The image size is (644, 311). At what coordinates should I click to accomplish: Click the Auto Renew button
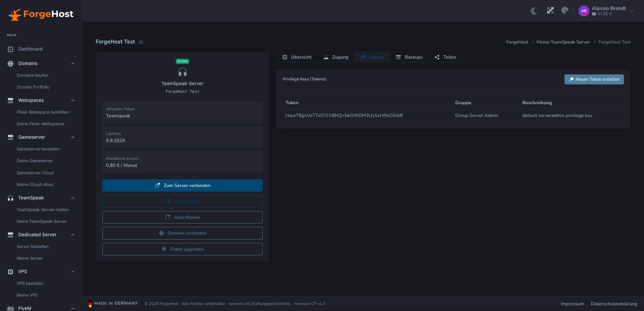coord(182,217)
